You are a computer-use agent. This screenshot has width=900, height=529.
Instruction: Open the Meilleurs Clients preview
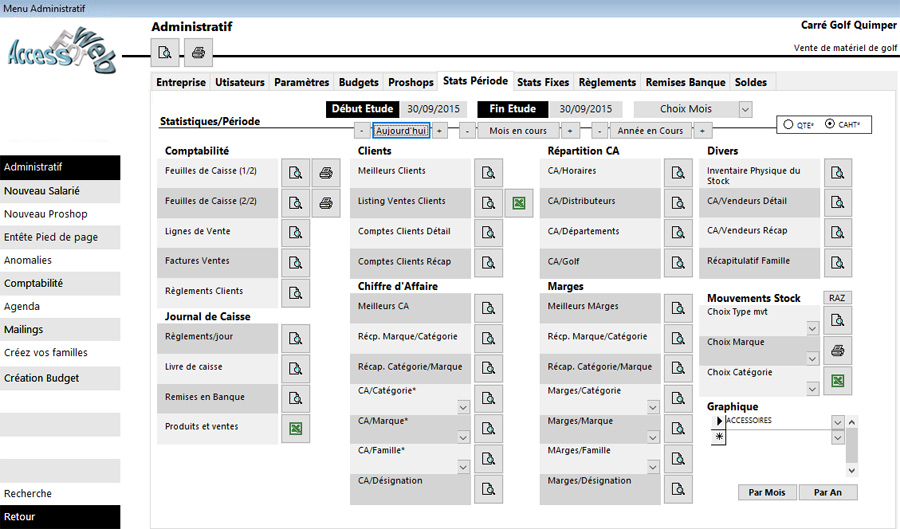[488, 173]
